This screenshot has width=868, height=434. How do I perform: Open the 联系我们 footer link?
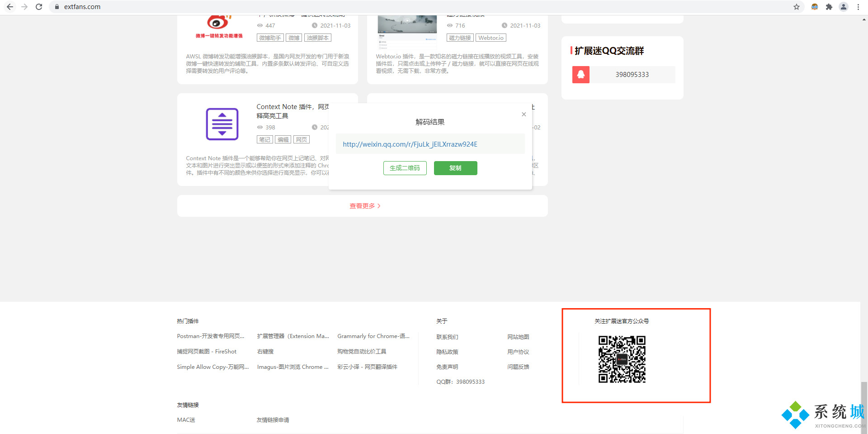point(447,337)
